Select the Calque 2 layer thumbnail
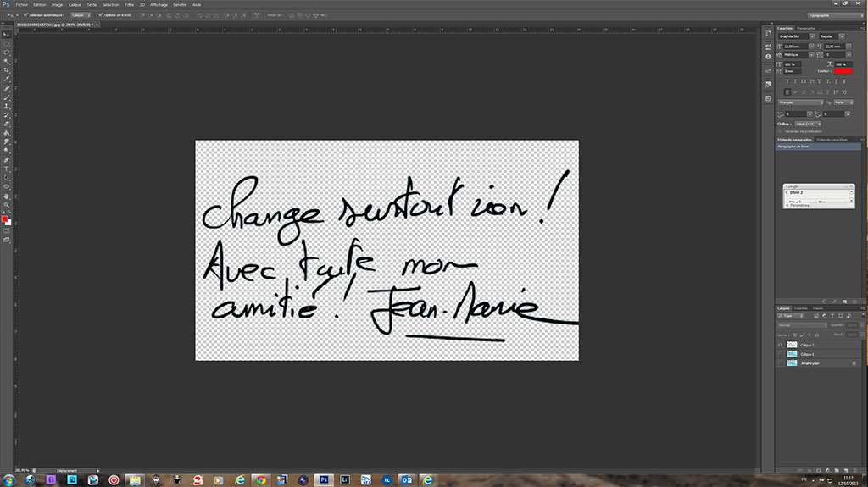Viewport: 868px width, 487px height. click(x=793, y=345)
